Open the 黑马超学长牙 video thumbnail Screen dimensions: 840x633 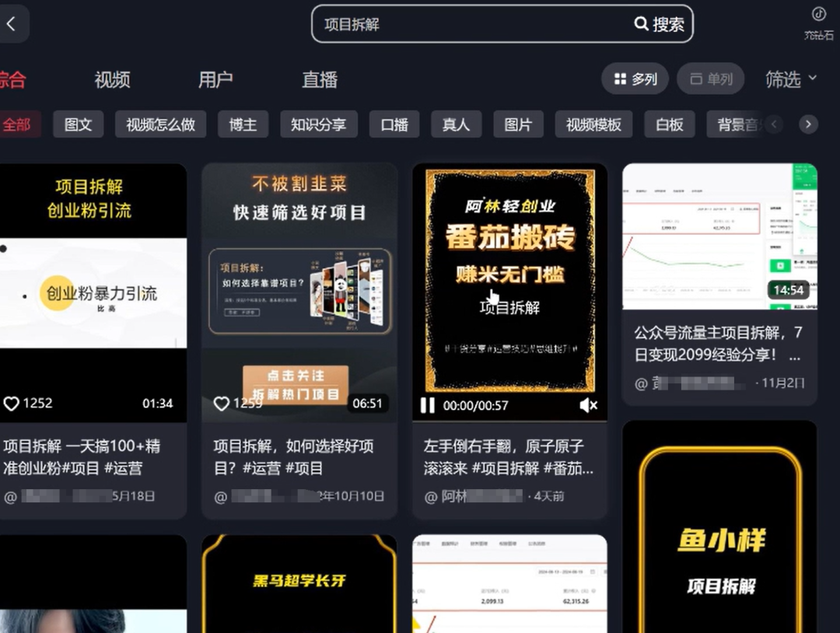tap(299, 584)
